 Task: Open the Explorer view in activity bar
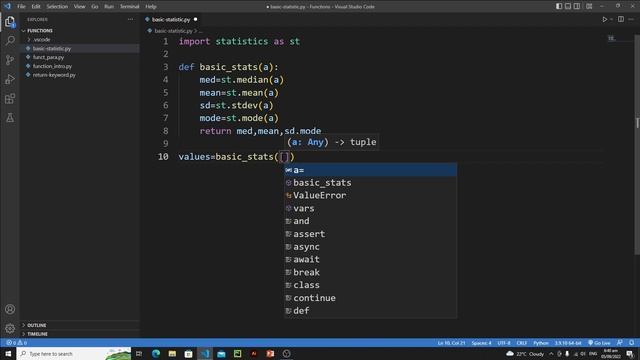click(10, 21)
